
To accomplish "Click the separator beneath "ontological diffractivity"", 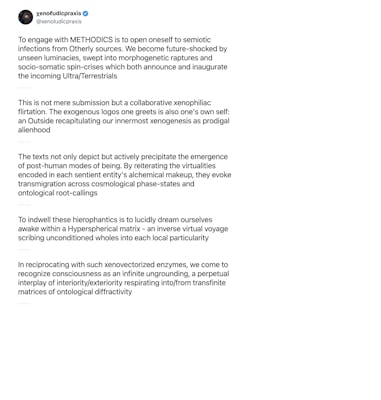I will [25, 304].
